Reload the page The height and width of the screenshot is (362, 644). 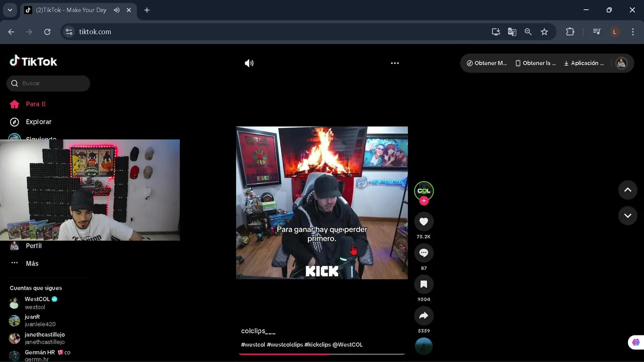47,32
